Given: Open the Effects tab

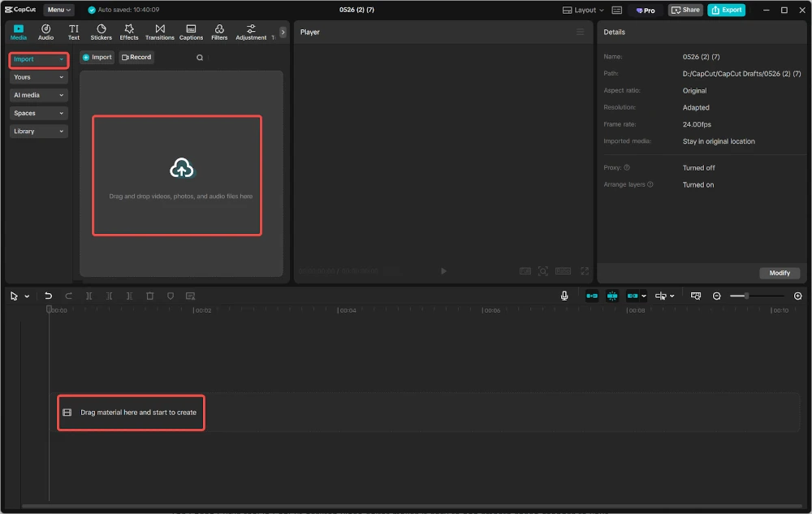Looking at the screenshot, I should pyautogui.click(x=129, y=32).
